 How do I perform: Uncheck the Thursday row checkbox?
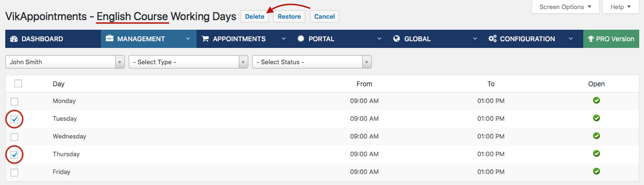point(15,155)
